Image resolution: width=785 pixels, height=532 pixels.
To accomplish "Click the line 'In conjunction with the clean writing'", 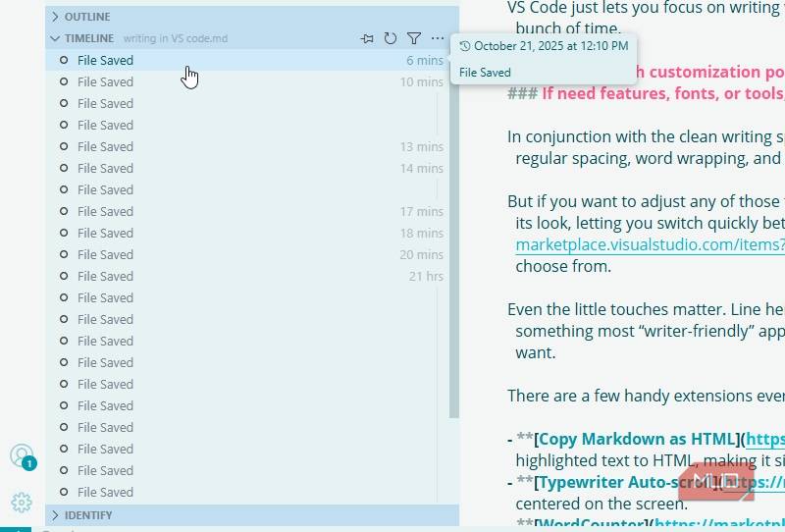I will (x=646, y=136).
